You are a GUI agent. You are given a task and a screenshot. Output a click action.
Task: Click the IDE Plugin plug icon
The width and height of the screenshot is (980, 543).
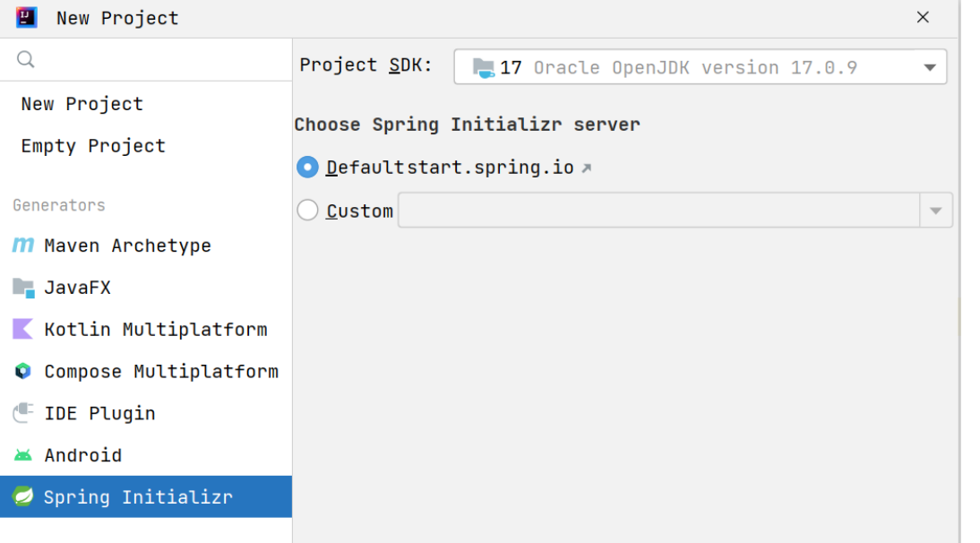[22, 413]
